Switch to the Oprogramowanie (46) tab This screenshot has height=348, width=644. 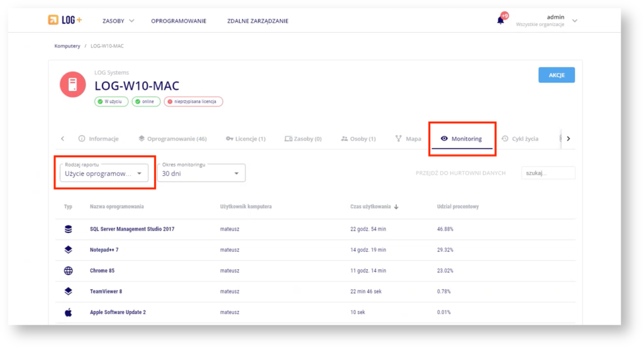[x=172, y=139]
